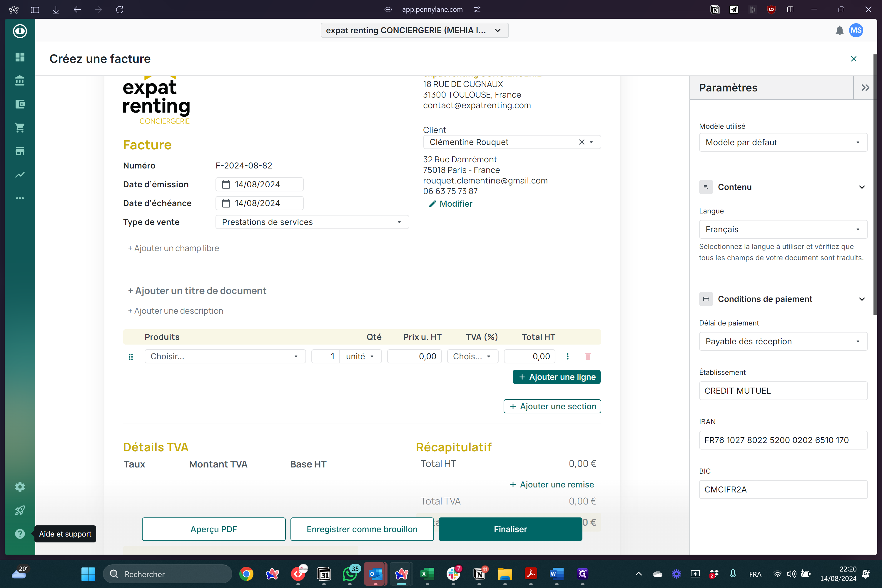Open the company selector expat renting CONCIERGERIE

tap(414, 30)
